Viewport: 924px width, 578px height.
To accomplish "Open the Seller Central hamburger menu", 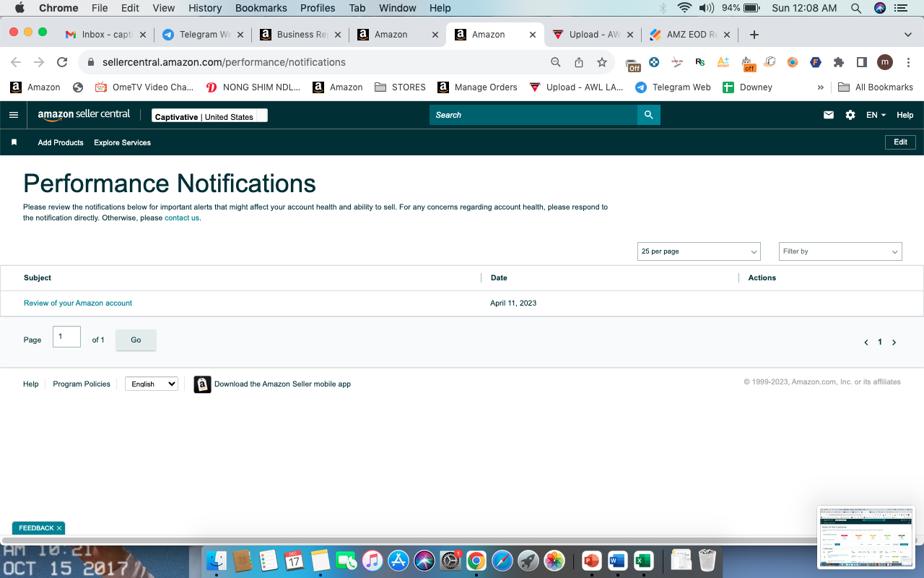I will point(14,115).
